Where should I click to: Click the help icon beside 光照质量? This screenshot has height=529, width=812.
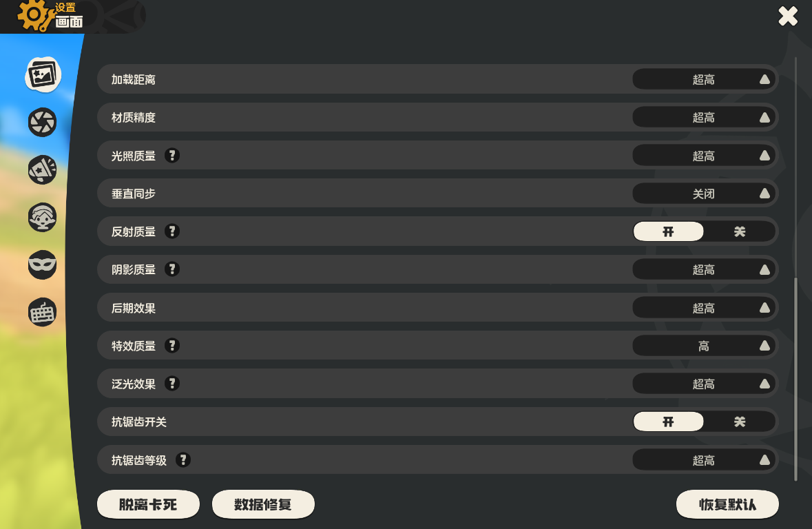tap(172, 156)
